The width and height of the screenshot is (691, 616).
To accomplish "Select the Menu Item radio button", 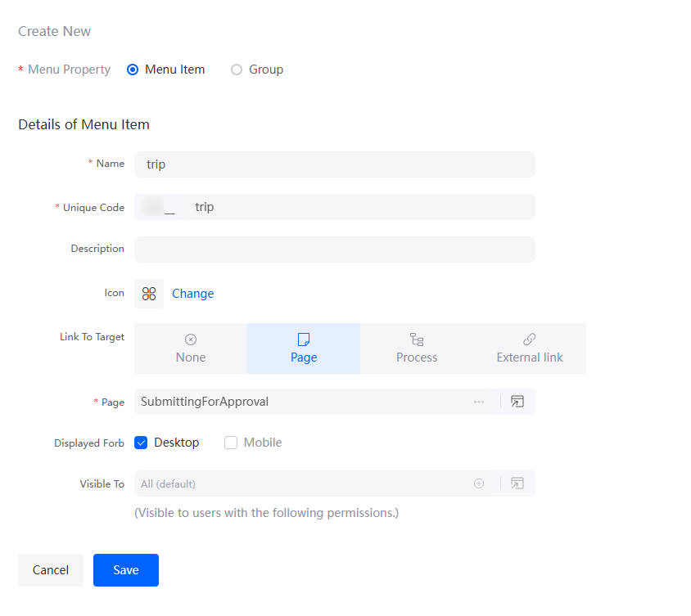I will coord(133,70).
